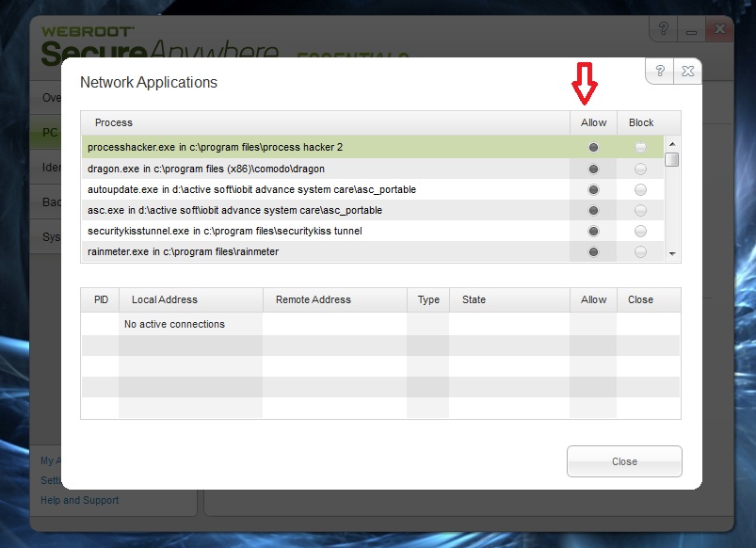Click the State column header

click(509, 299)
